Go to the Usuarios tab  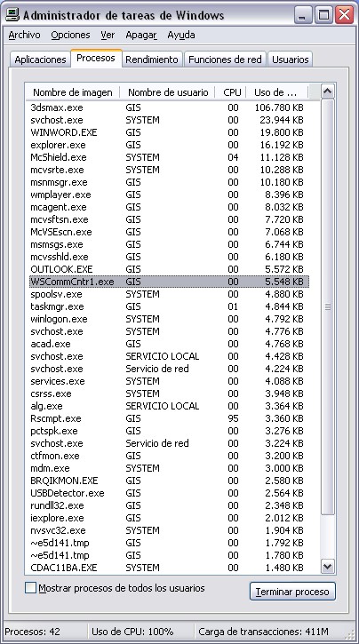tap(290, 60)
